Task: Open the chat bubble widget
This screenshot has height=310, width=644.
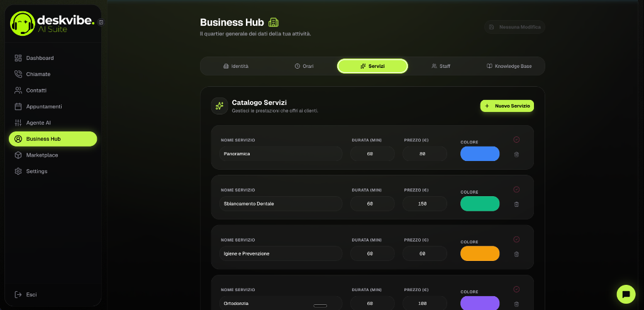Action: [x=625, y=294]
